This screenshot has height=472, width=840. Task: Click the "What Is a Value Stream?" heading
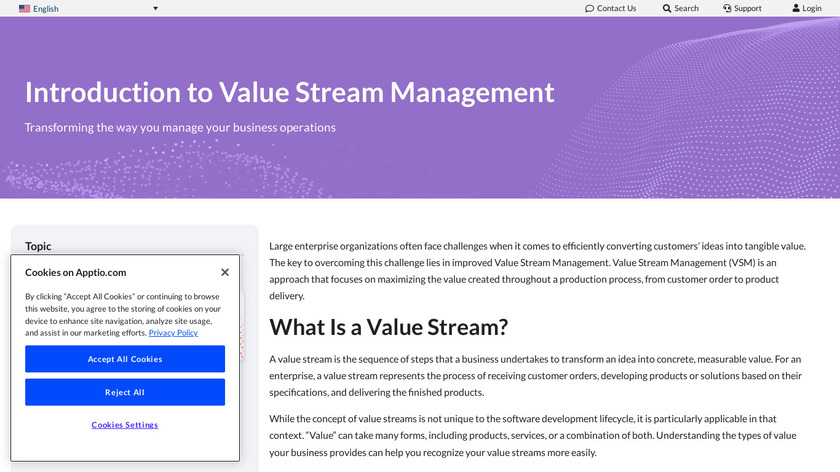coord(388,327)
